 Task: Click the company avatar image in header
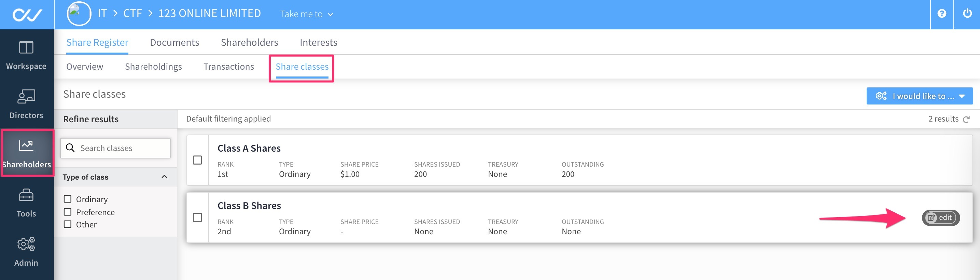coord(79,14)
